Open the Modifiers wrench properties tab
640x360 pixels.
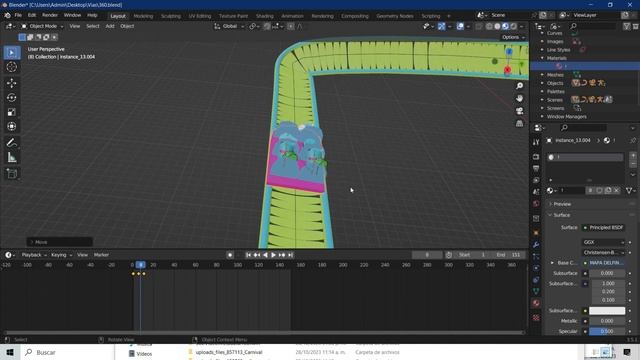[536, 244]
